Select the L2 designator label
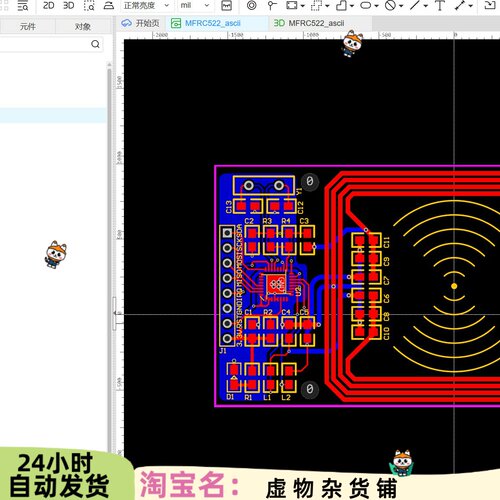 click(286, 397)
